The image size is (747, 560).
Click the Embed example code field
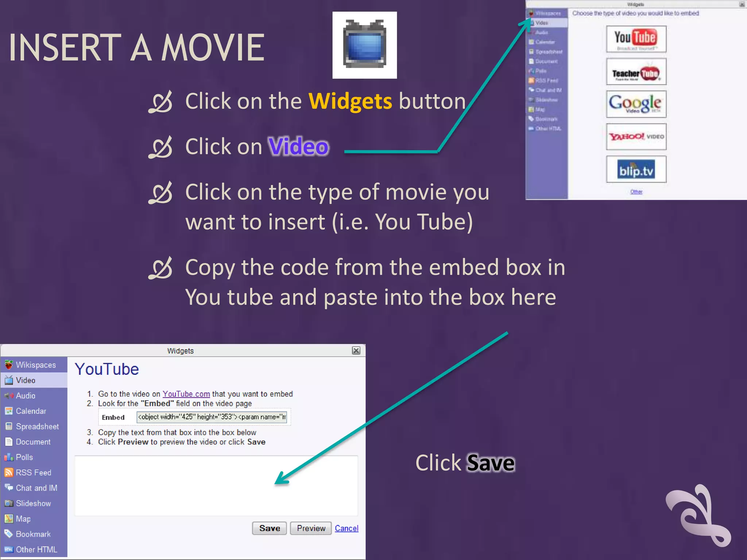tap(212, 417)
